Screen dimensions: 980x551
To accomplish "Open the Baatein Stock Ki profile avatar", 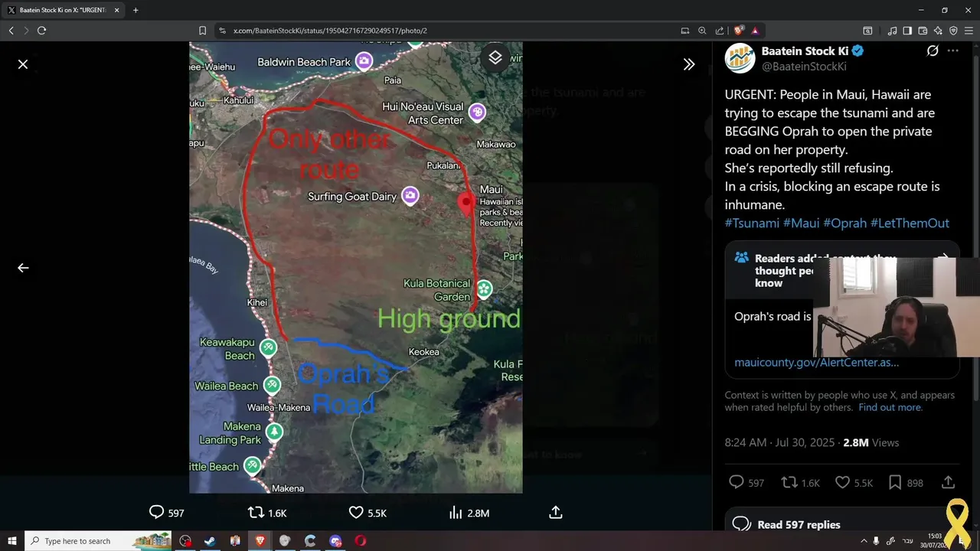I will pos(740,59).
